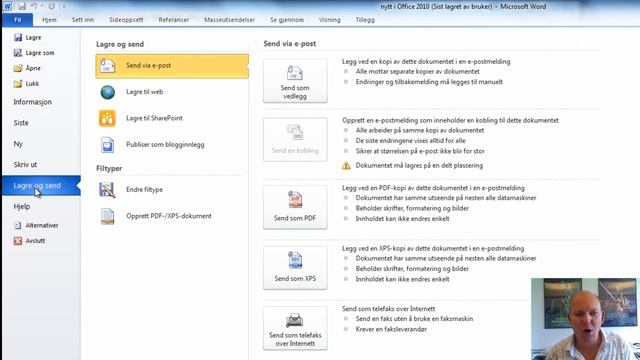This screenshot has height=360, width=640.
Task: Choose Lagre som in the backstage menu
Action: [40, 53]
